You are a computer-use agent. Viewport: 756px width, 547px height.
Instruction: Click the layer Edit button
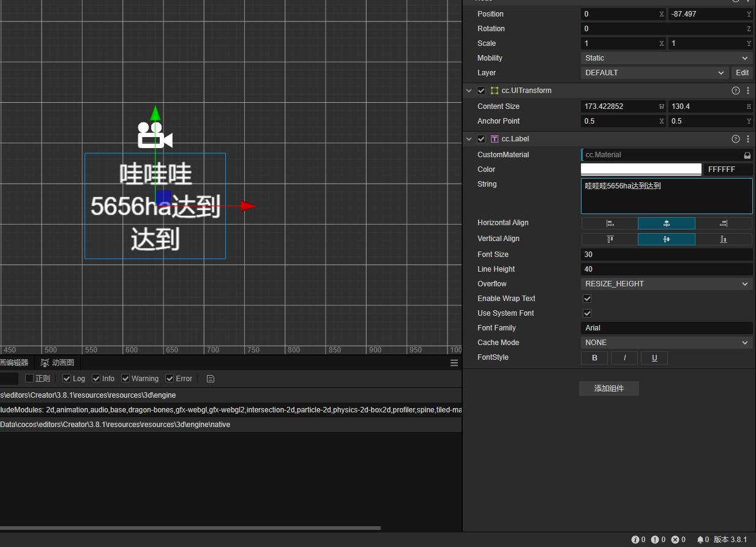[742, 73]
